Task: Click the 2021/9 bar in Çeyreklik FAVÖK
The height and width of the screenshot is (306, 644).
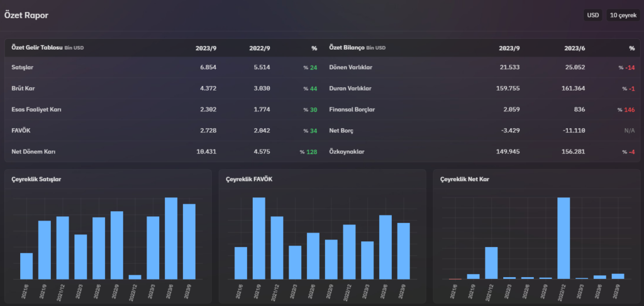Action: 258,238
